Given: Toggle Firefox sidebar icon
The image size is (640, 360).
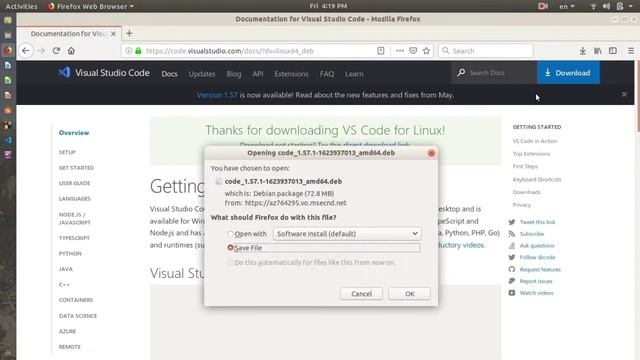Looking at the screenshot, I should pyautogui.click(x=613, y=51).
